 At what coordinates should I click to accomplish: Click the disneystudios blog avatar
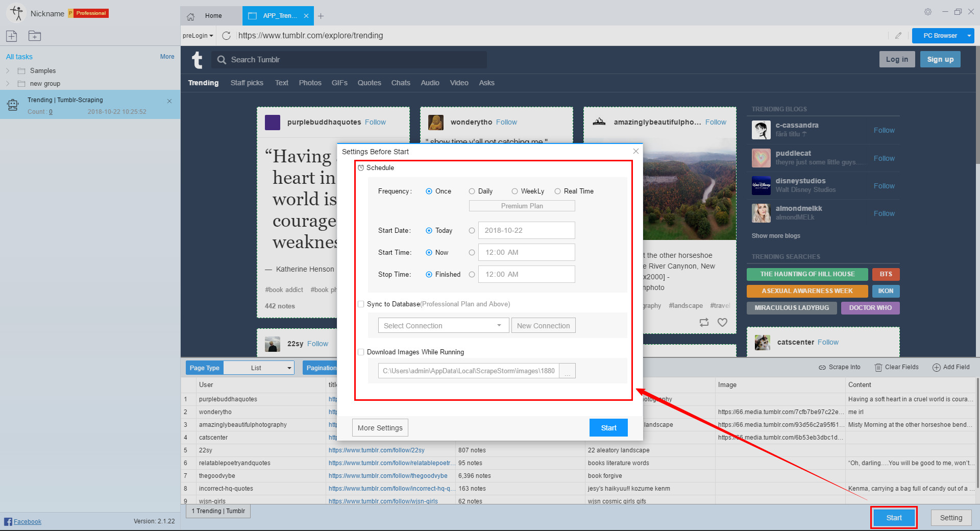[761, 186]
